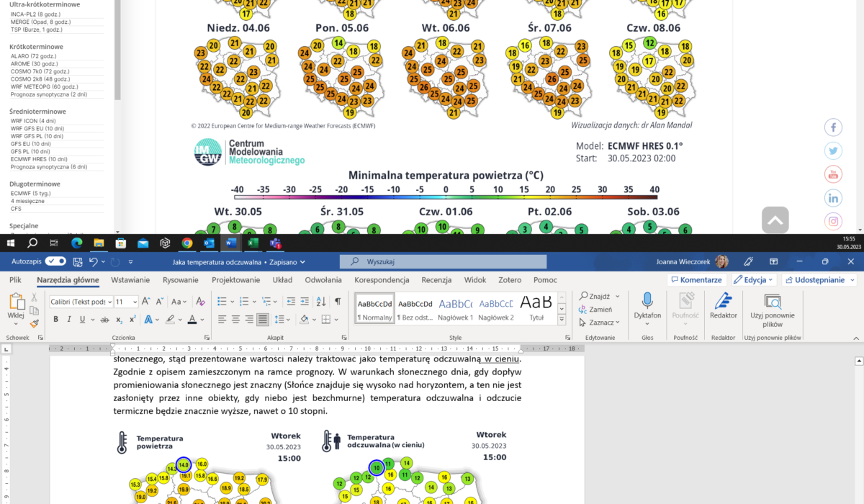Click the Wyszukaj search field in Word

(x=443, y=262)
